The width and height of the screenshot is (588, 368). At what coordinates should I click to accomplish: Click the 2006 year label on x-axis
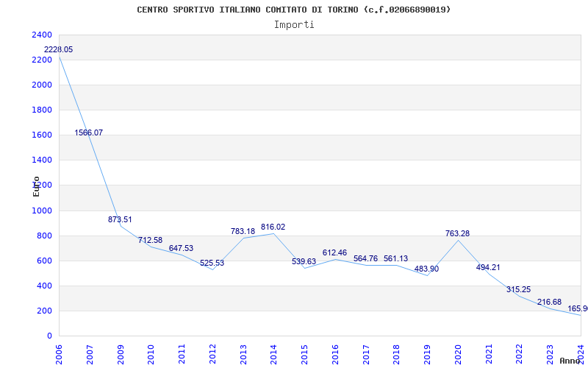[x=60, y=355]
